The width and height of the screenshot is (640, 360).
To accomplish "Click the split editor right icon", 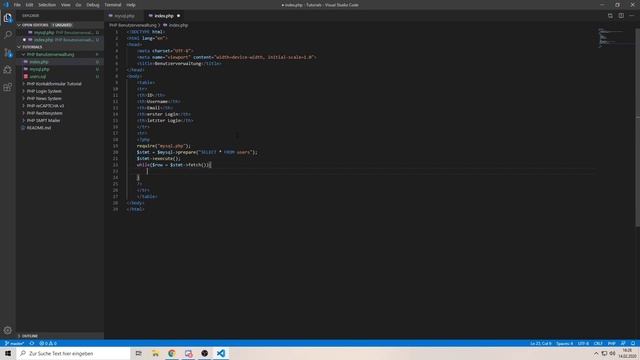I will coord(621,16).
